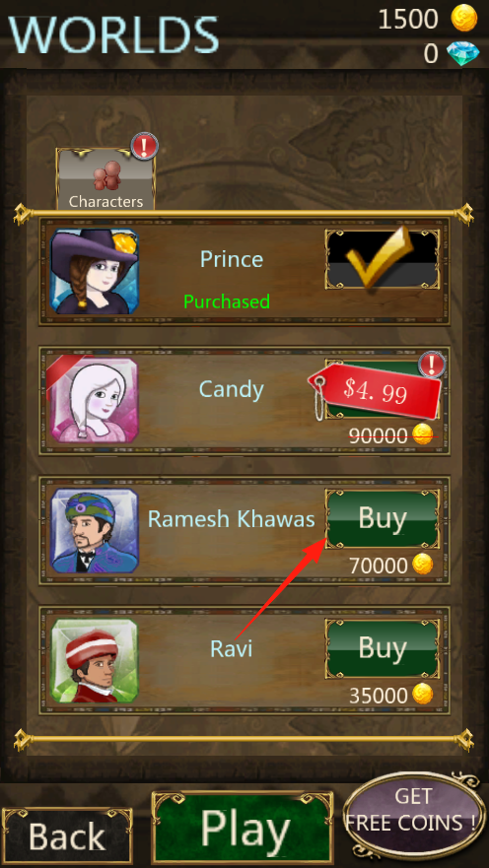Buy Ramesh Khawas for 70000 coins

tap(383, 518)
